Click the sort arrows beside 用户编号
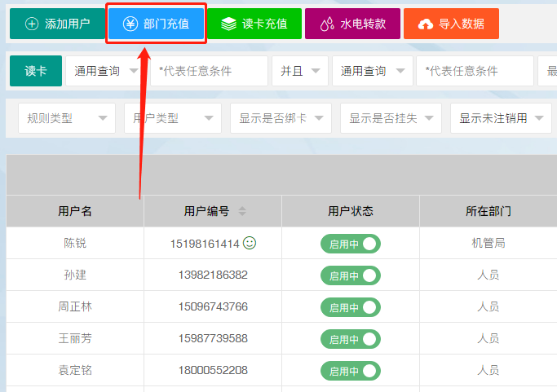This screenshot has height=392, width=557. click(x=242, y=211)
